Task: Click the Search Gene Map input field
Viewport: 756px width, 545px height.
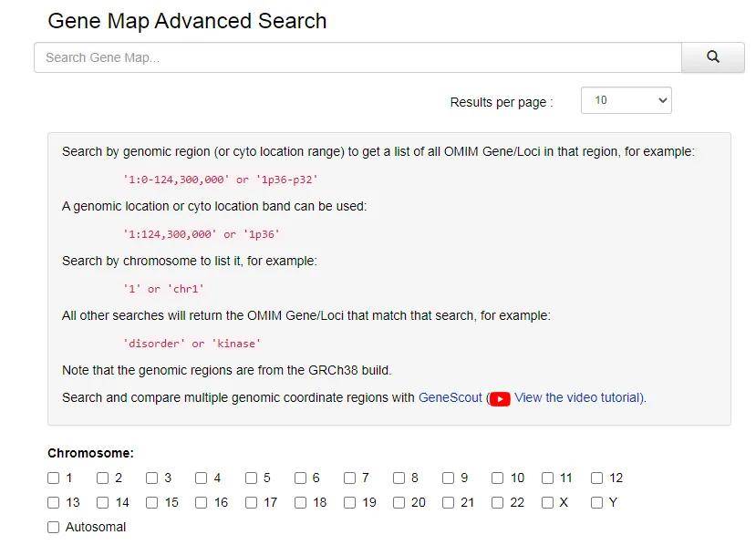Action: point(357,57)
